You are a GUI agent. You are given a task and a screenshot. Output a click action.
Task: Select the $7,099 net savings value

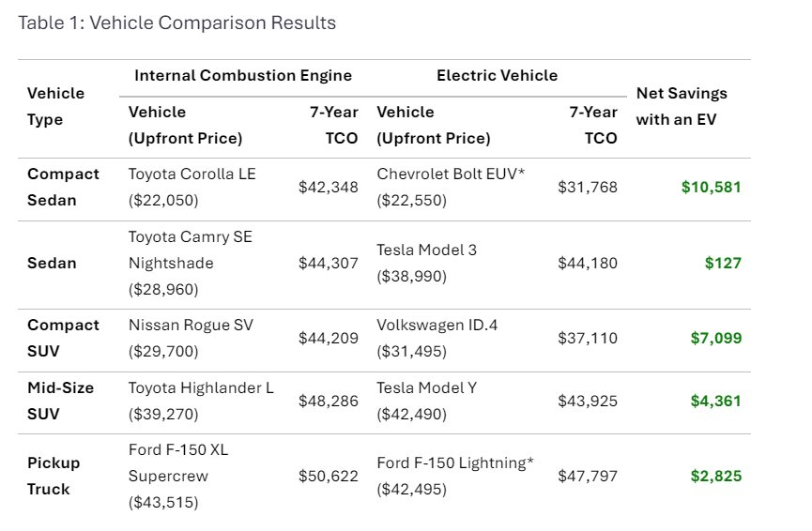pyautogui.click(x=714, y=338)
